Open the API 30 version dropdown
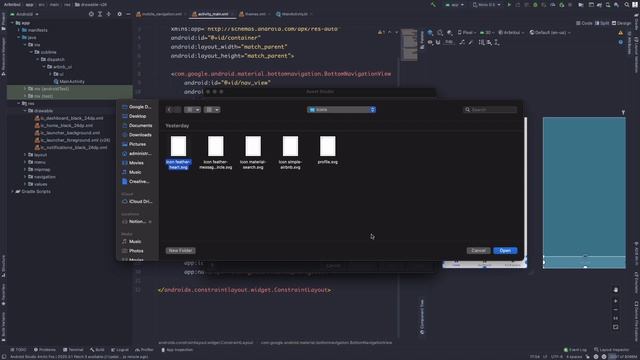 (487, 32)
